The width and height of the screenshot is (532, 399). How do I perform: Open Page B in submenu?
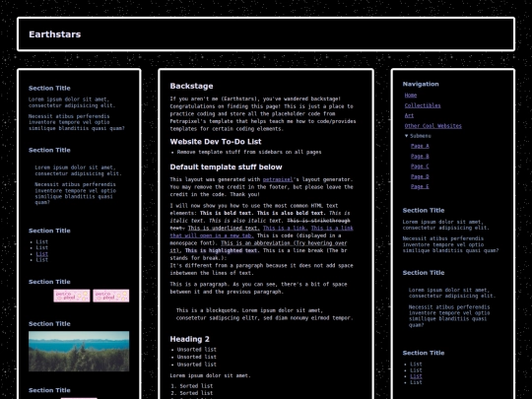(420, 156)
